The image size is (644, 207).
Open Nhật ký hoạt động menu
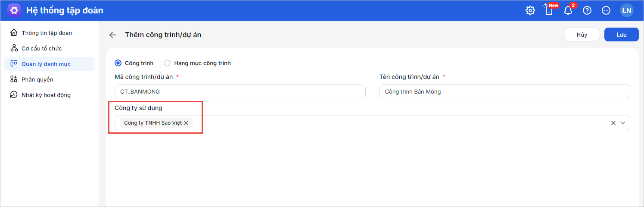pyautogui.click(x=46, y=95)
